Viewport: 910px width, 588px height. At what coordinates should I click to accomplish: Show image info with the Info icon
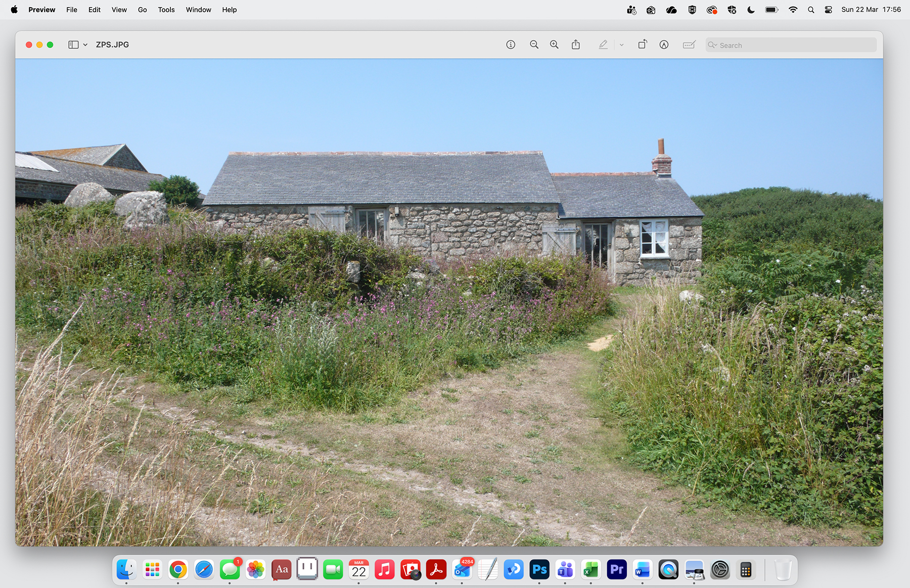(511, 44)
